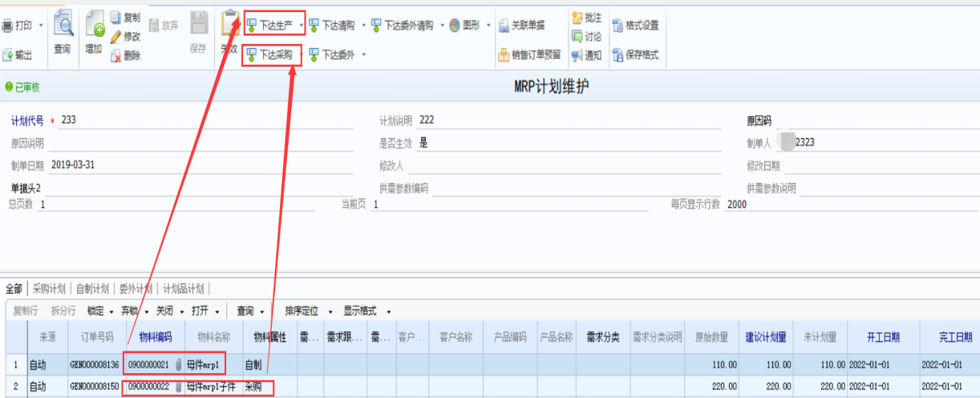Screen dimensions: 980x398
Task: Click the 下达采购 button
Action: click(269, 55)
